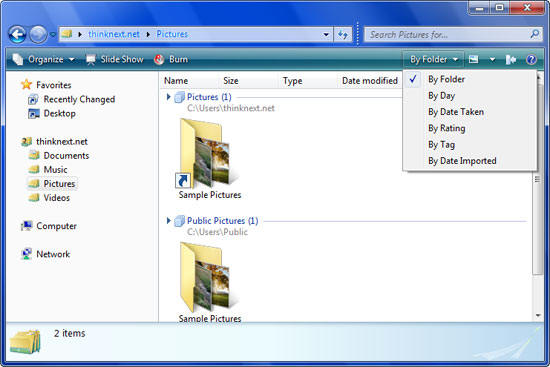Collapse the Pictures (1) group
550x367 pixels.
(x=168, y=97)
